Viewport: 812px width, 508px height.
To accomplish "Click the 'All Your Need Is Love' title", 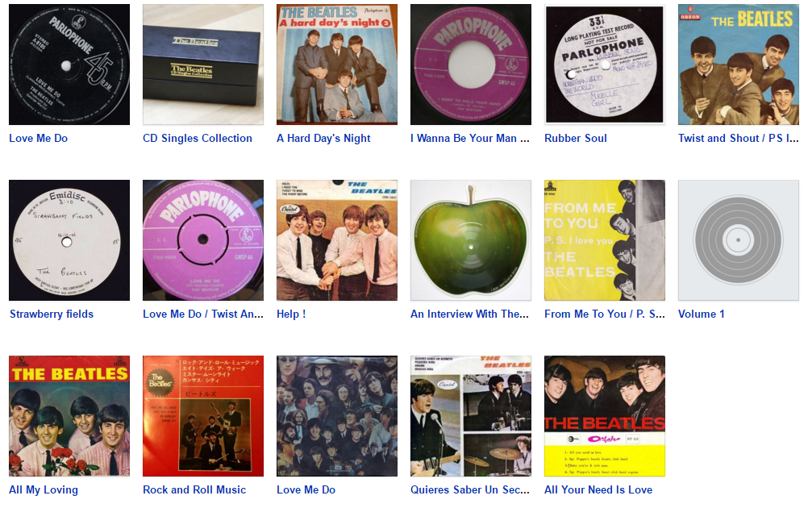I will pos(598,490).
